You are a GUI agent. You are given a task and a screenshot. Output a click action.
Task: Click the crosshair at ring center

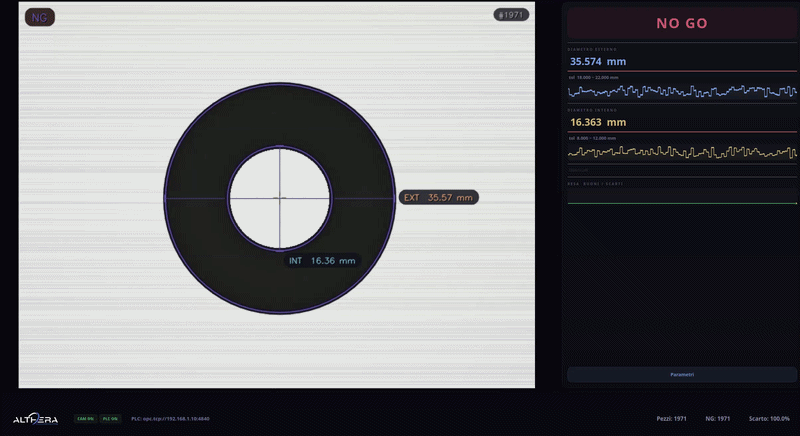279,197
